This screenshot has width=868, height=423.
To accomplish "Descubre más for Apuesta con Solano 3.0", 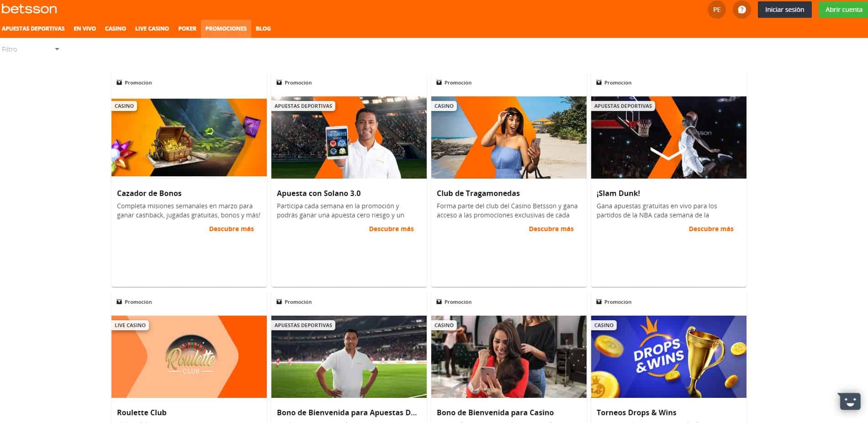I will coord(392,229).
